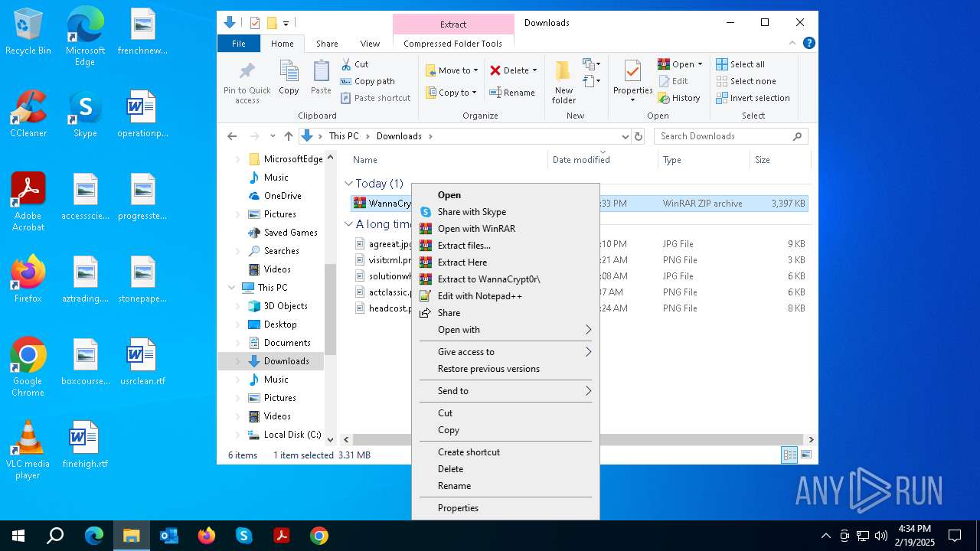Click the History ribbon button

tap(679, 98)
